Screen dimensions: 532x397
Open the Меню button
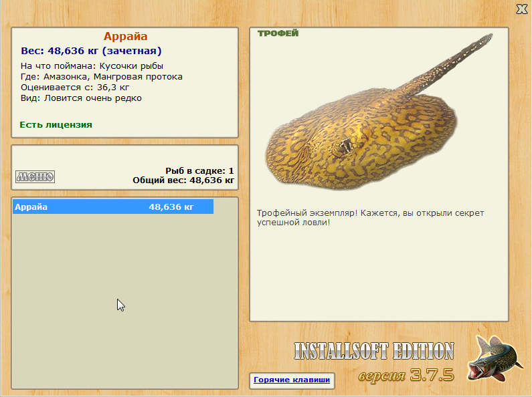click(x=35, y=176)
